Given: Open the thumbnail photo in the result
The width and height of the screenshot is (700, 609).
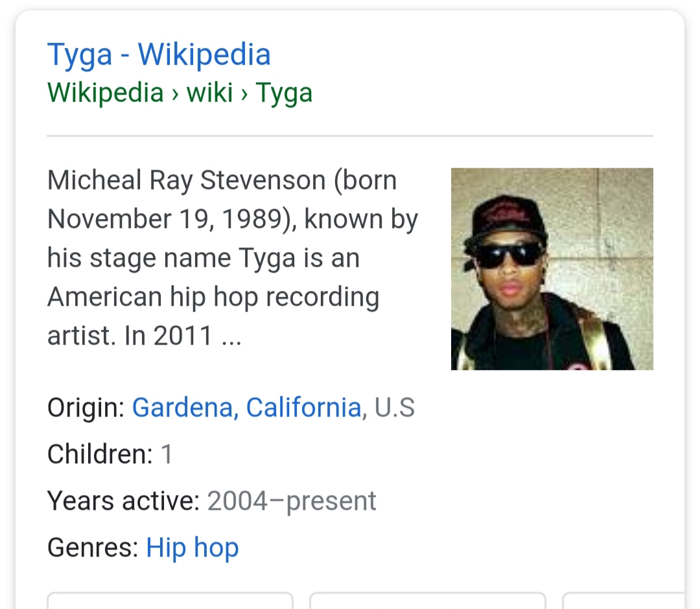Looking at the screenshot, I should click(552, 269).
